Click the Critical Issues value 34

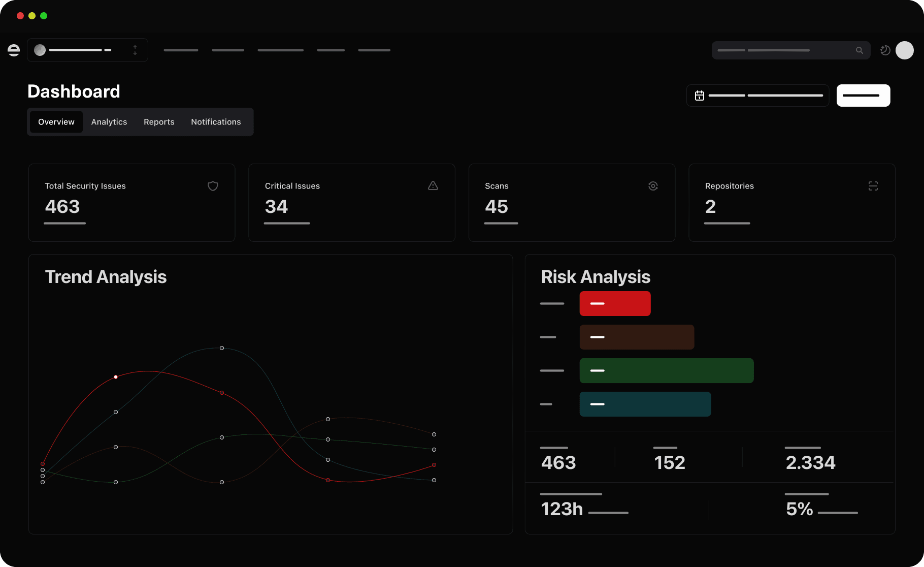click(276, 207)
